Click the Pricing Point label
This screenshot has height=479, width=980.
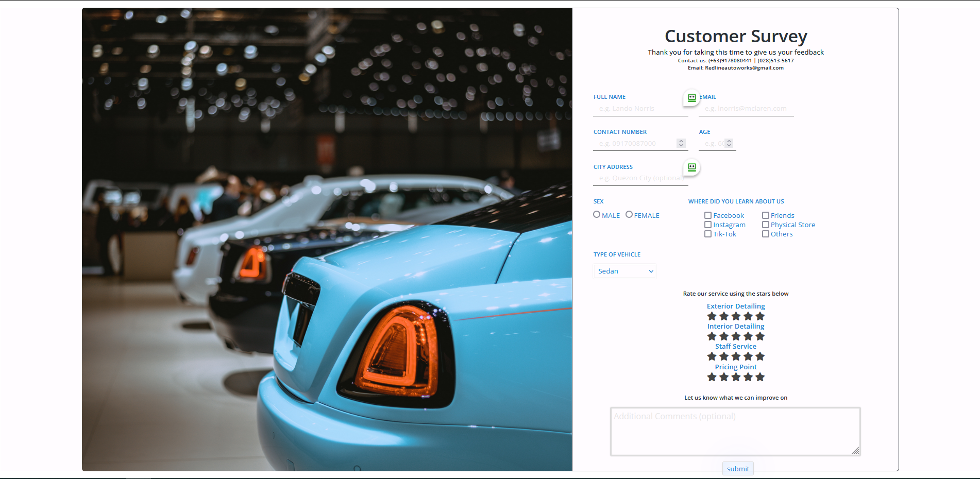pyautogui.click(x=736, y=367)
